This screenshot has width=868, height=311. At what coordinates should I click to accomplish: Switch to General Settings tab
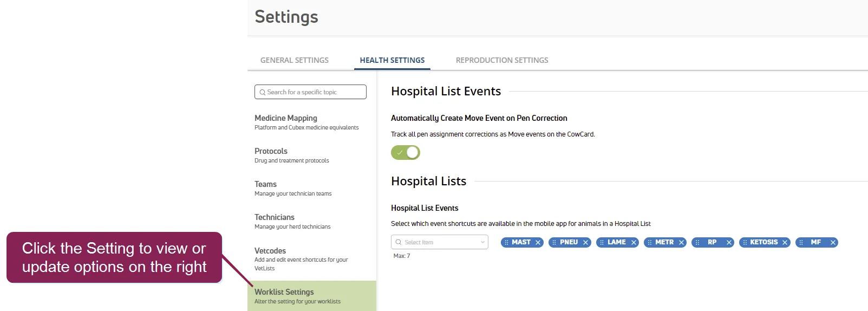point(295,60)
